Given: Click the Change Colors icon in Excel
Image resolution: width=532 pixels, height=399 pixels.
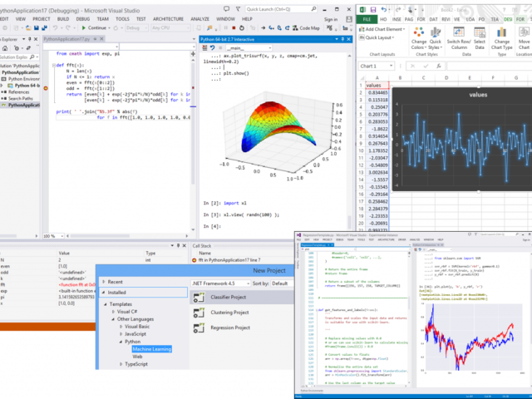Looking at the screenshot, I should 418,32.
